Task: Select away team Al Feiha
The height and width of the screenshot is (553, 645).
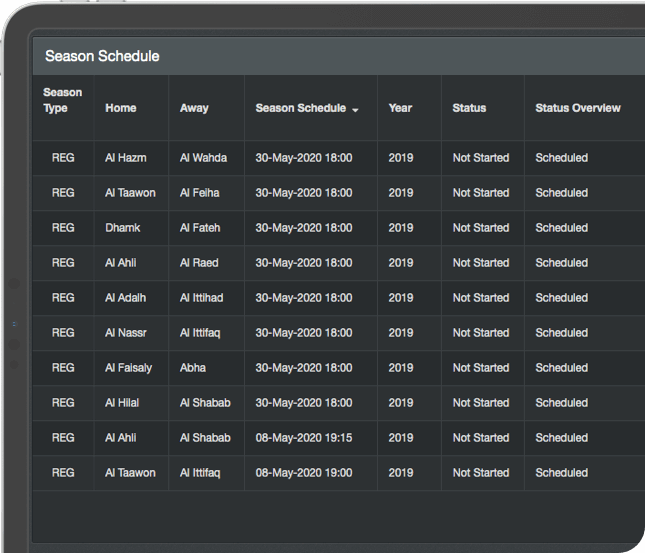Action: click(200, 193)
